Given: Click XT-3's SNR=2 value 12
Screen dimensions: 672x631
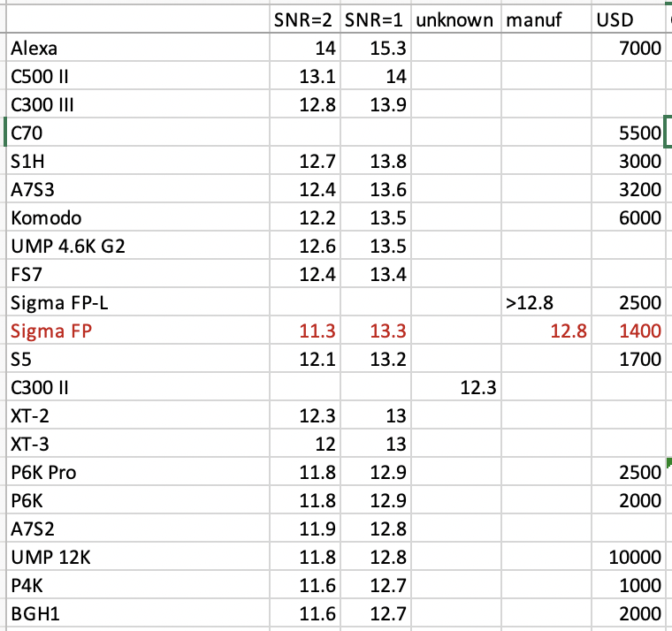Looking at the screenshot, I should 305,443.
